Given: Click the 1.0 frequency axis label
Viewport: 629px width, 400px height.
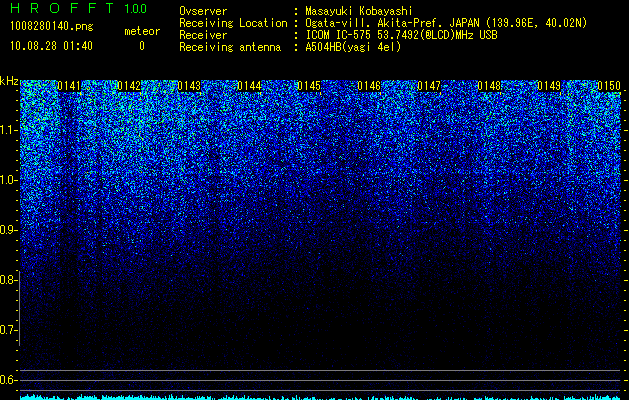Looking at the screenshot, I should 6,180.
